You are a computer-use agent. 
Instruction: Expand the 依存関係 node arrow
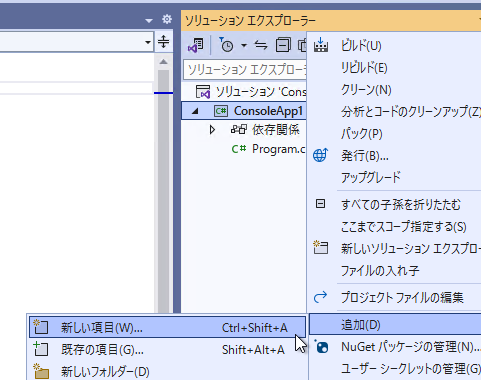(212, 130)
